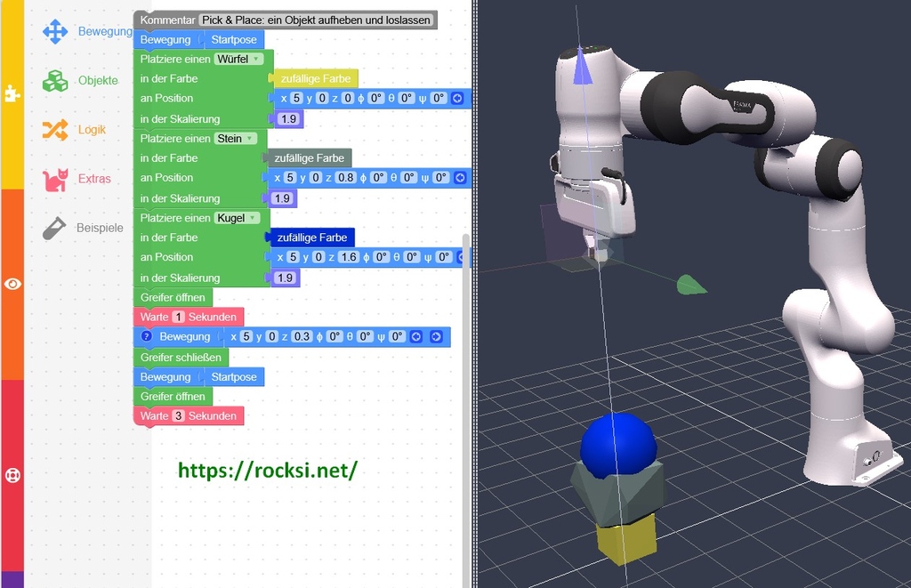Open the Bewegung category move-arrows icon
This screenshot has height=588, width=911.
click(55, 31)
